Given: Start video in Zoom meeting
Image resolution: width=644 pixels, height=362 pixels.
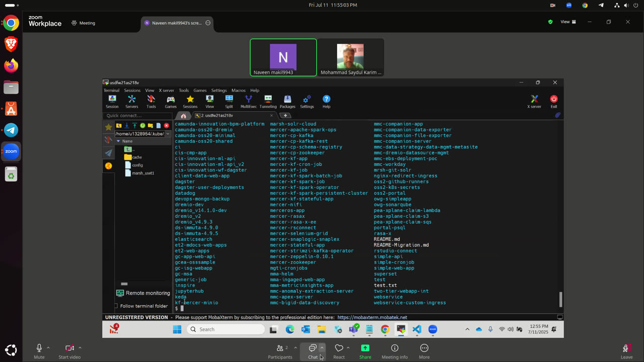Looking at the screenshot, I should pos(69,351).
